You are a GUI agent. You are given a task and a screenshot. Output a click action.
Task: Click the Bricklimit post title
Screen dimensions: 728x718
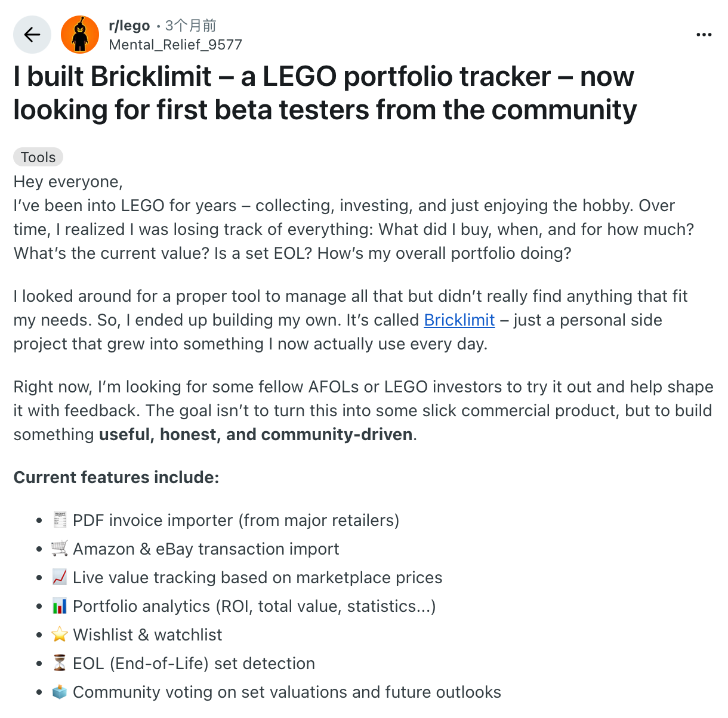click(x=325, y=93)
